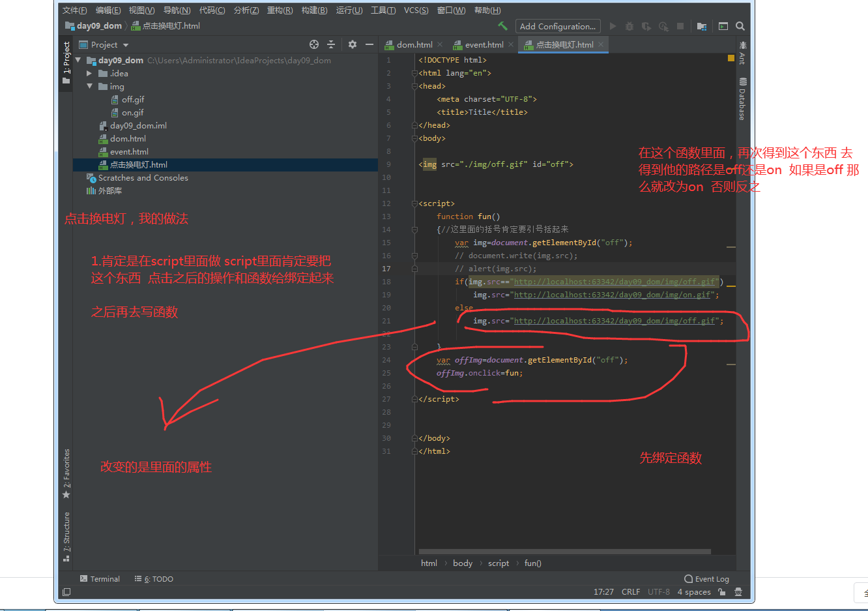868x611 pixels.
Task: Click the tool windows quick access icon
Action: (x=66, y=592)
